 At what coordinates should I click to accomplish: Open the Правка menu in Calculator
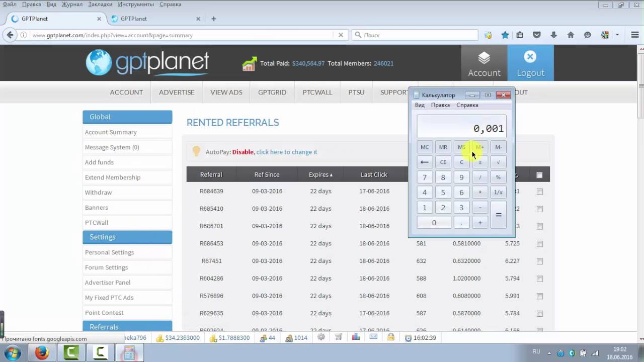pos(440,105)
